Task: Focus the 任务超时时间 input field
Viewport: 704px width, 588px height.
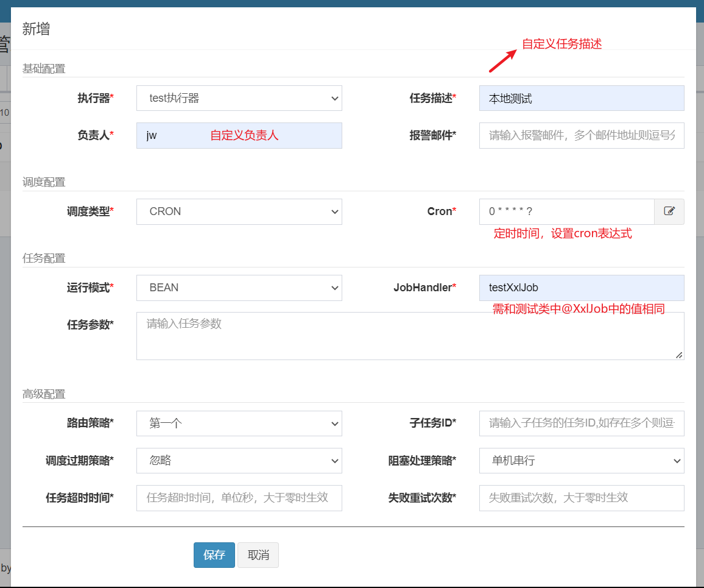Action: click(x=239, y=498)
